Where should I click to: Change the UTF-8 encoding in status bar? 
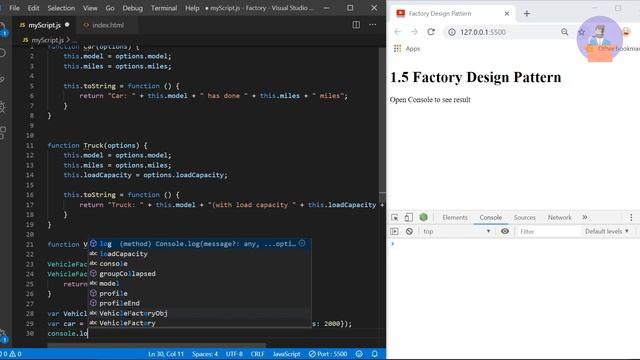tap(234, 354)
